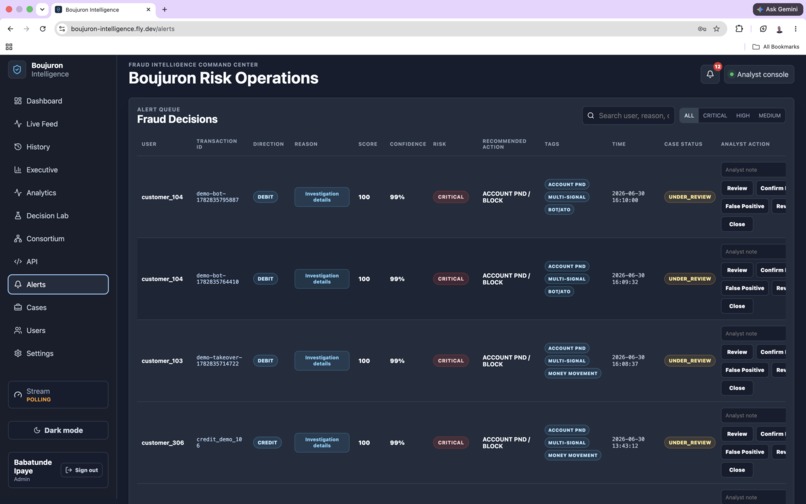The image size is (806, 504).
Task: Open a new browser tab
Action: (x=164, y=9)
